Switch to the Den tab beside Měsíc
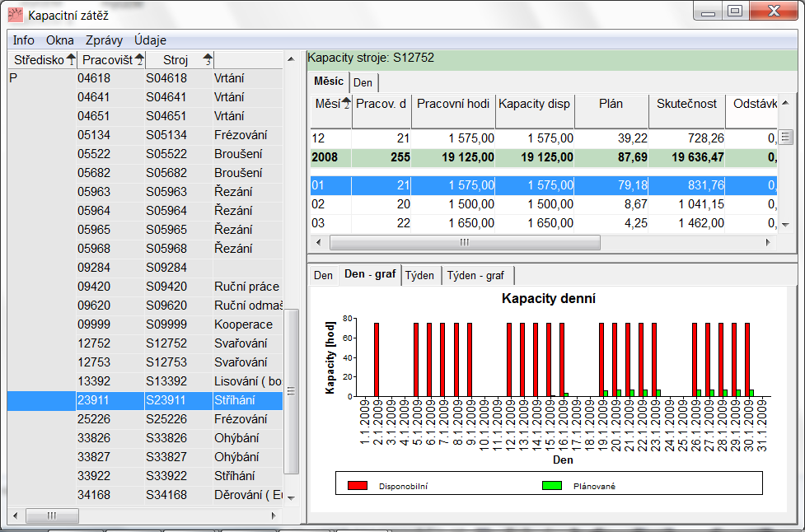 (363, 82)
